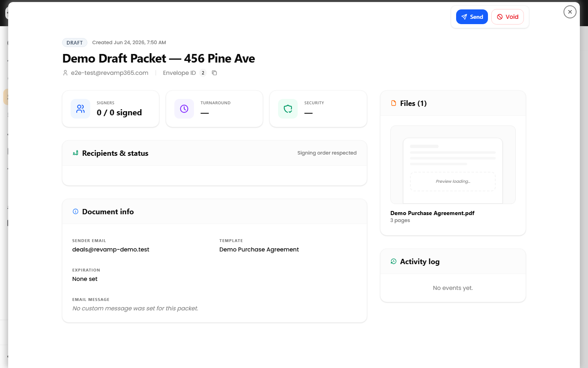The width and height of the screenshot is (588, 368).
Task: Open the Demo Purchase Agreement preview thumbnail
Action: [453, 165]
